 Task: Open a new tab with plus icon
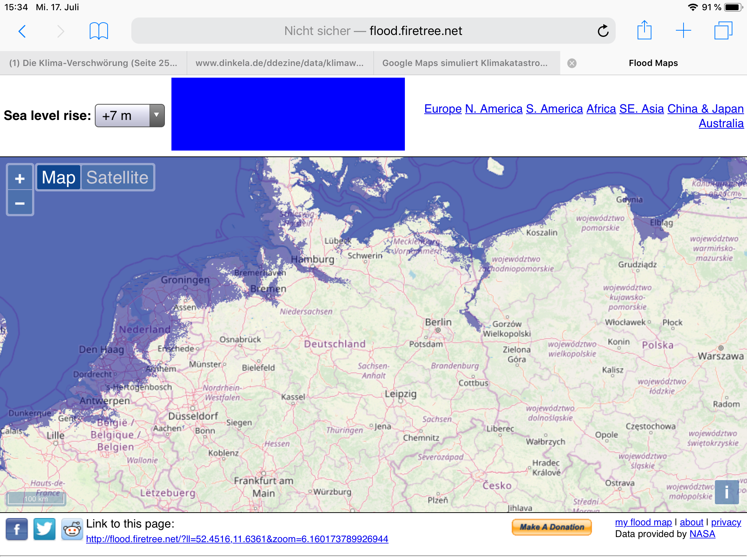point(683,31)
